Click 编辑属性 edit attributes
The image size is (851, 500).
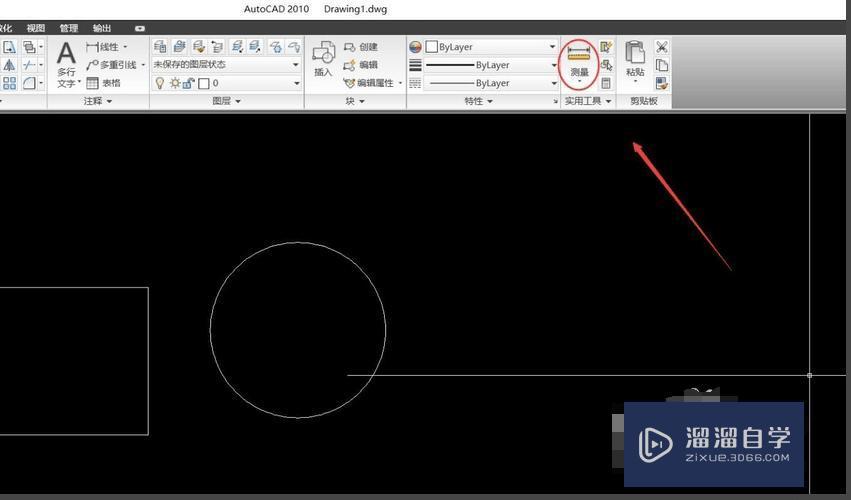[369, 83]
